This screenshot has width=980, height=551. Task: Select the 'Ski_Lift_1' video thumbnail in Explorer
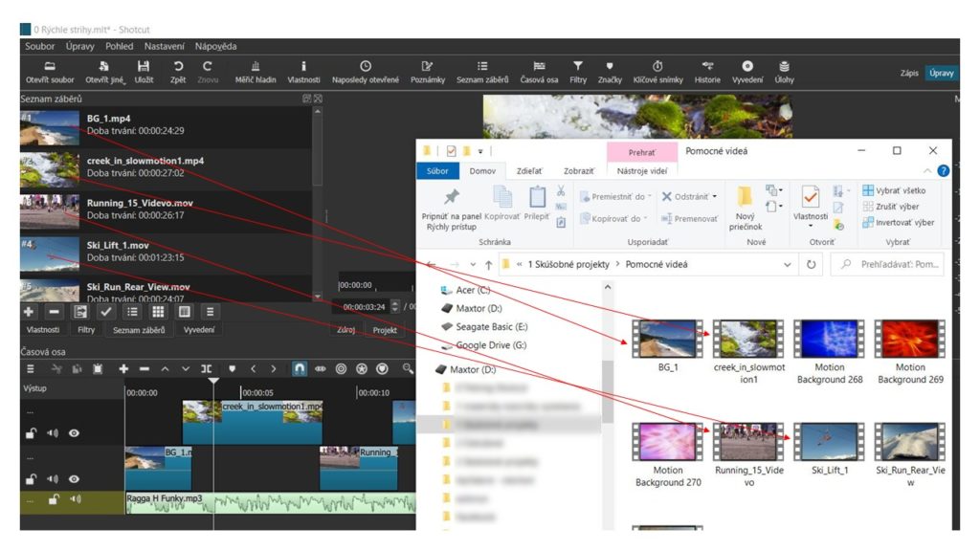tap(830, 442)
